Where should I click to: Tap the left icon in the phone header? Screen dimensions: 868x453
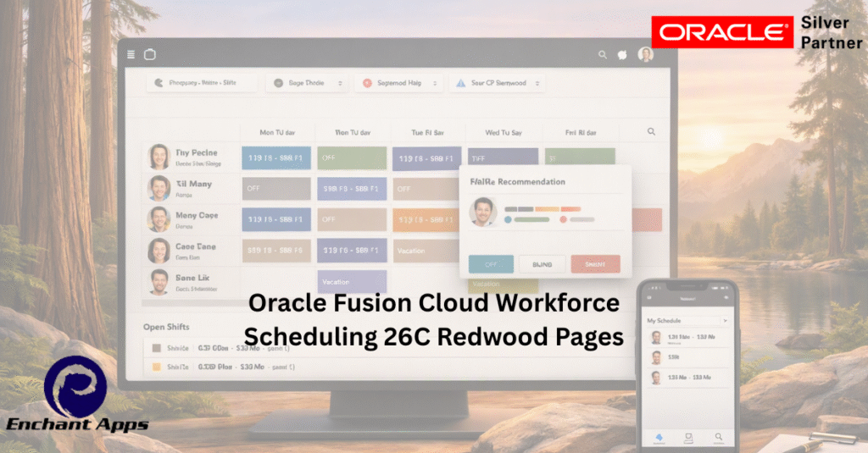tap(649, 299)
